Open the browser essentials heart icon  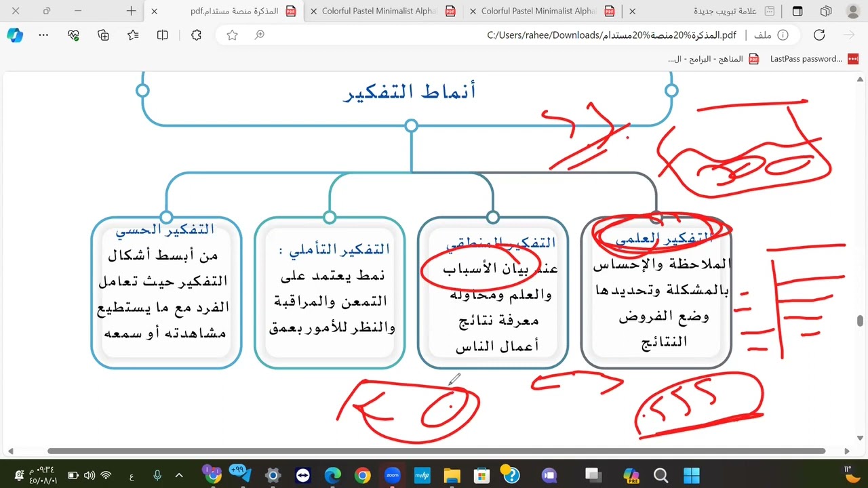[x=74, y=35]
